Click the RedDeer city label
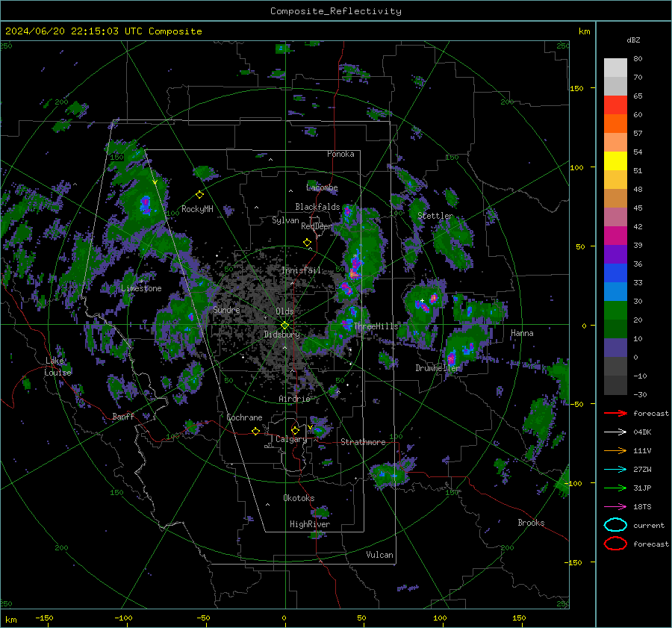Image resolution: width=672 pixels, height=628 pixels. 317,226
